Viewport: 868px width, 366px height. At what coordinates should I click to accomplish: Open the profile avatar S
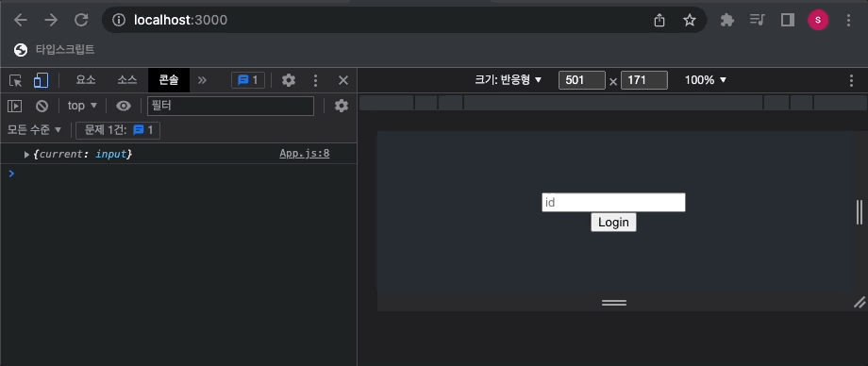(x=818, y=21)
